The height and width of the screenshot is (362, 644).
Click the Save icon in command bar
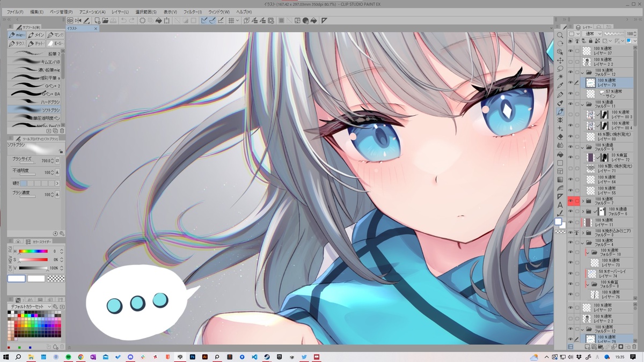click(114, 20)
